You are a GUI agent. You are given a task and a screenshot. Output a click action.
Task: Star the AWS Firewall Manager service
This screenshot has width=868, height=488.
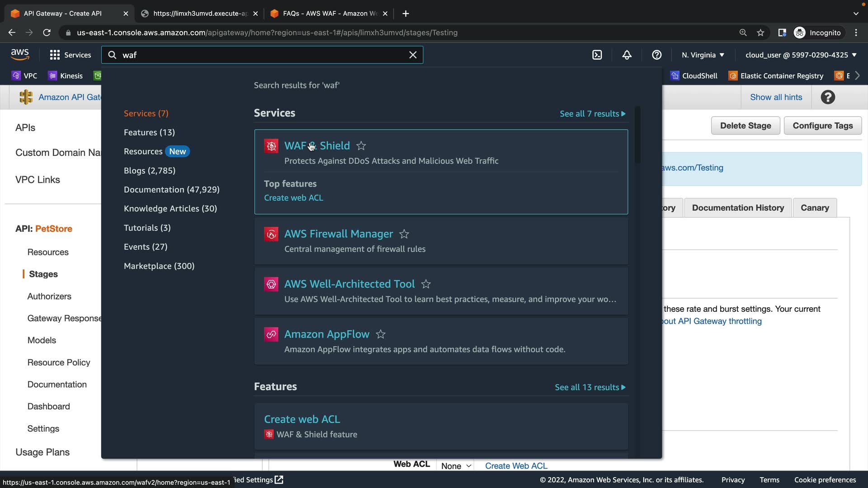point(404,234)
